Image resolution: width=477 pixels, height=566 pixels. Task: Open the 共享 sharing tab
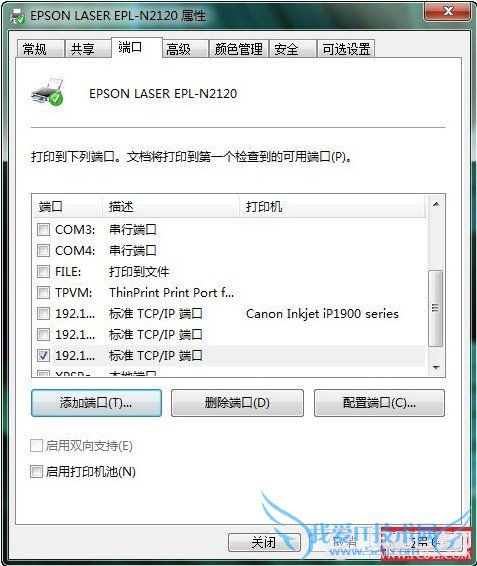click(87, 49)
